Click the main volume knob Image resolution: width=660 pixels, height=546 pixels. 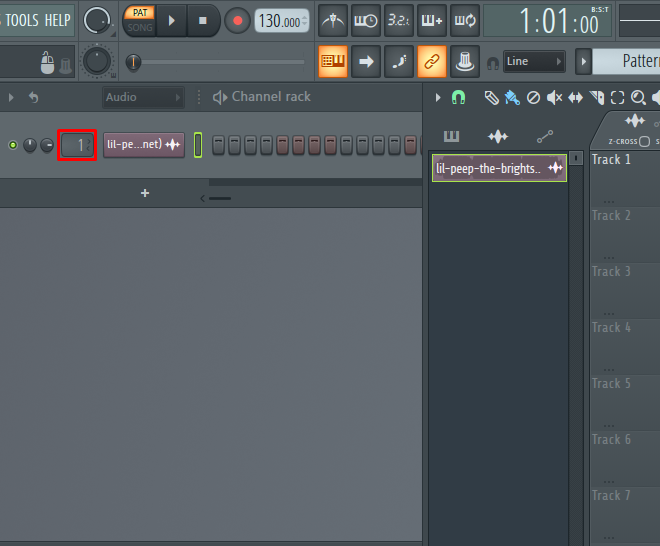[x=97, y=20]
